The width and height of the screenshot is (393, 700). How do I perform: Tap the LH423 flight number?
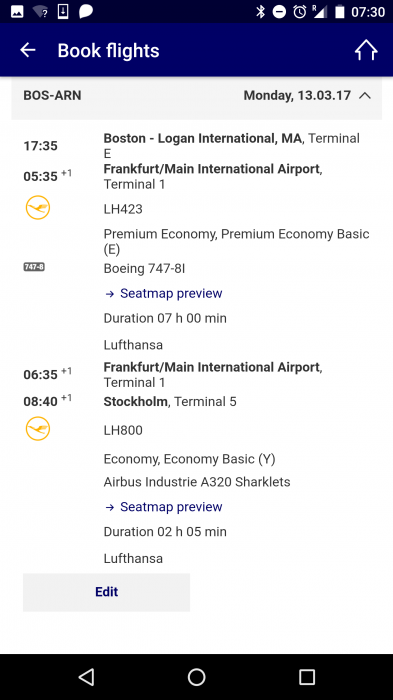click(123, 209)
